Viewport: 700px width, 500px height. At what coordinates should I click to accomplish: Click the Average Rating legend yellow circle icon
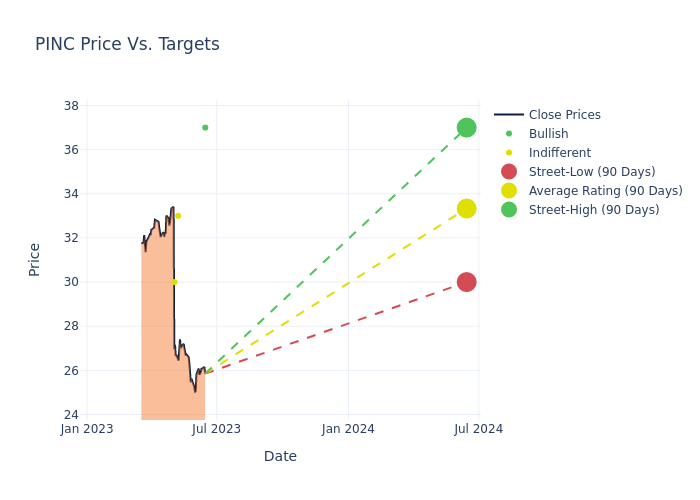[x=509, y=191]
